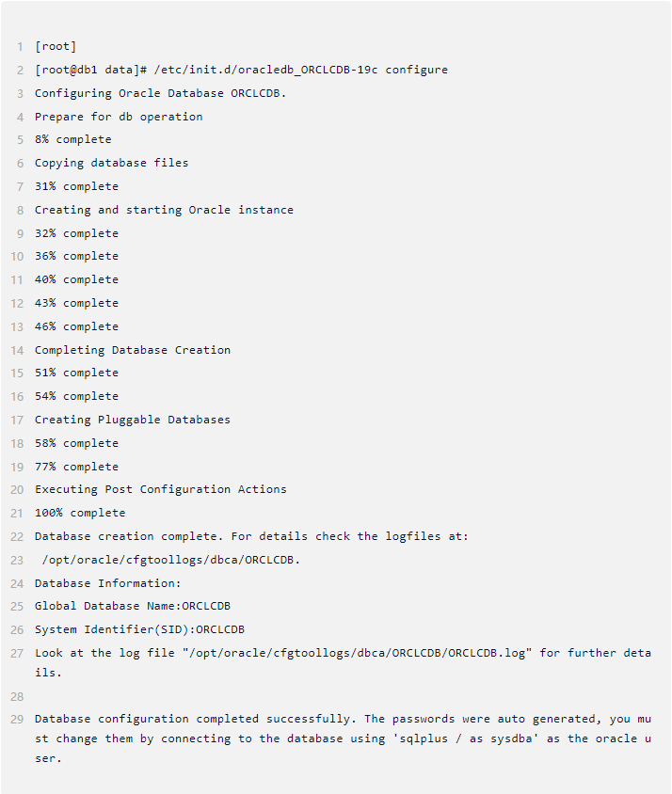672x794 pixels.
Task: Click the '8% complete' line
Action: click(72, 139)
